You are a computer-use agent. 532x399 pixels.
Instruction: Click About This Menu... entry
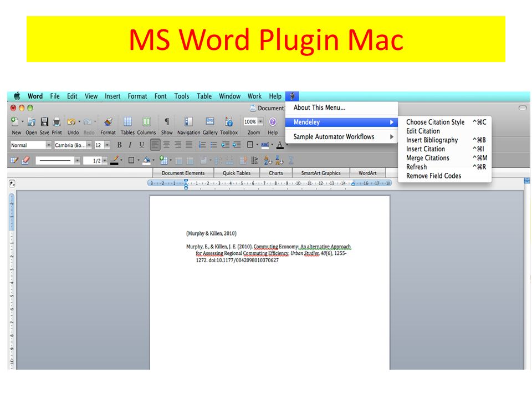point(341,108)
